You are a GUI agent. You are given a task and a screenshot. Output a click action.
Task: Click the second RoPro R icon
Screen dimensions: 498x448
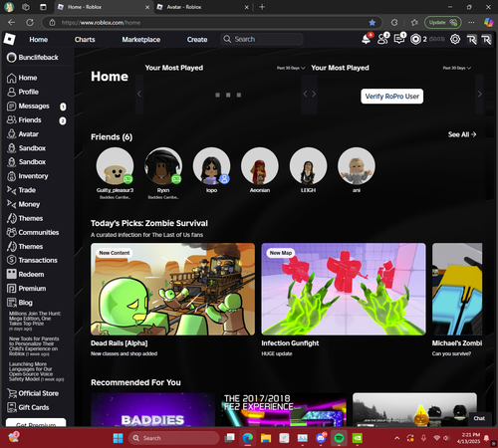point(486,40)
